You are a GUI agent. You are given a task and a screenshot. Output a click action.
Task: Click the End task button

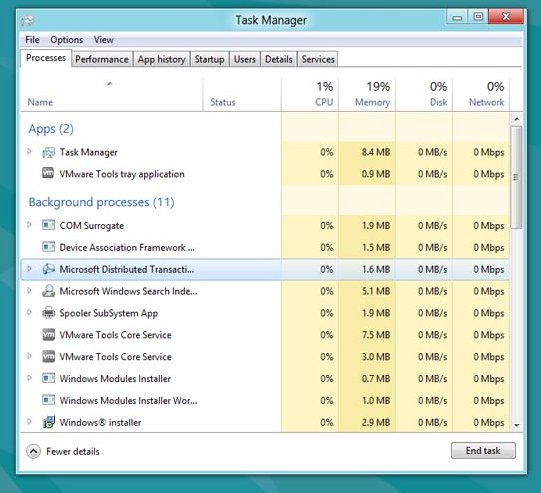click(x=483, y=451)
